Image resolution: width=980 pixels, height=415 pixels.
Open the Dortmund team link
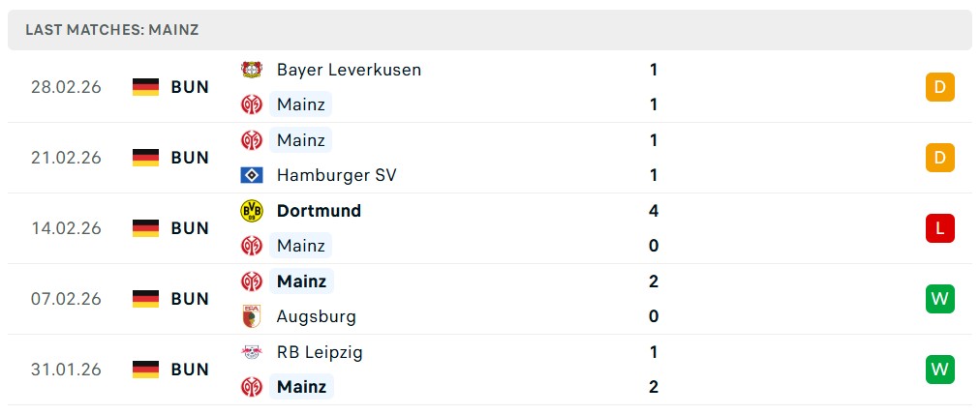point(319,211)
